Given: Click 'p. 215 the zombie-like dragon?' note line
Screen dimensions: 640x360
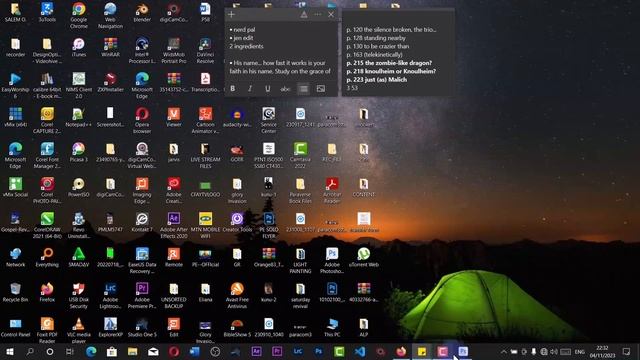Looking at the screenshot, I should 389,63.
